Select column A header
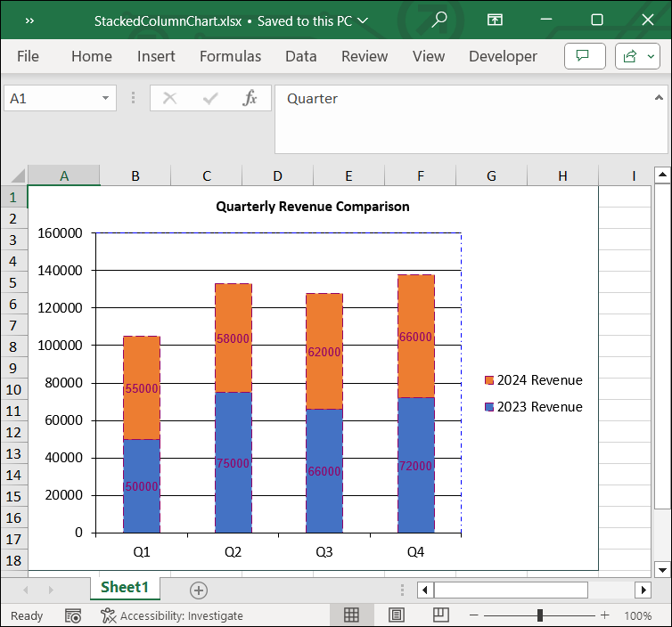Viewport: 672px width, 627px height. (x=64, y=175)
